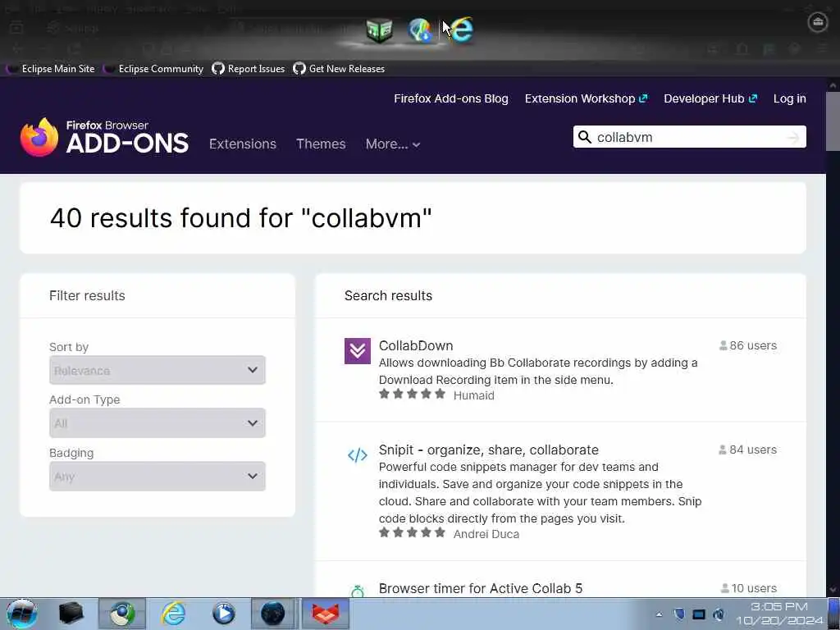
Task: Click the page vertical scrollbar thumb
Action: [833, 121]
